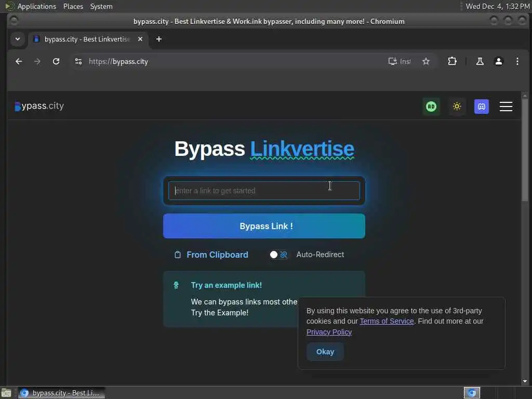
Task: Click the address bar URL
Action: pyautogui.click(x=118, y=61)
